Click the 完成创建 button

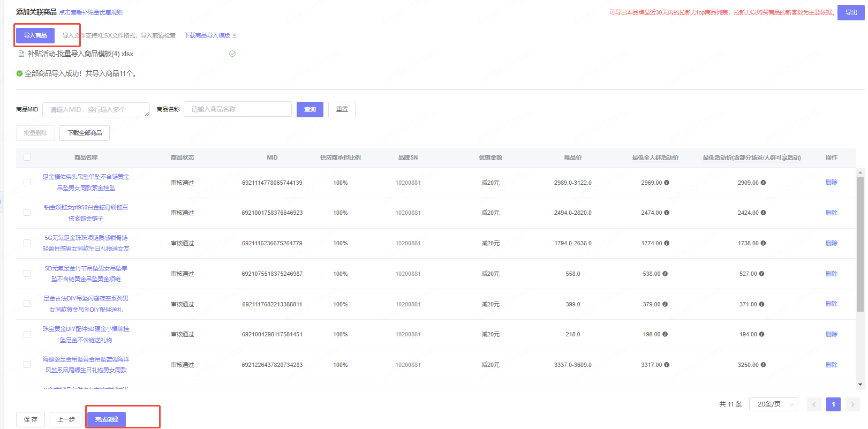tap(107, 419)
